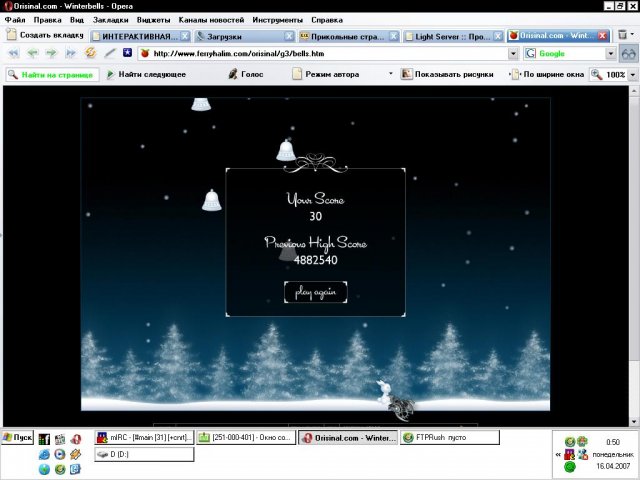
Task: Toggle По ширине окна fit to width
Action: point(548,74)
